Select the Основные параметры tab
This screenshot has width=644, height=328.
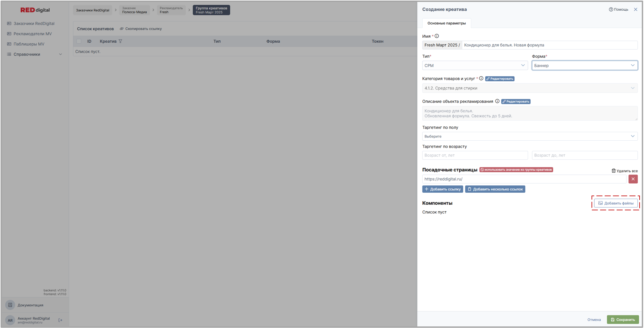pyautogui.click(x=446, y=23)
